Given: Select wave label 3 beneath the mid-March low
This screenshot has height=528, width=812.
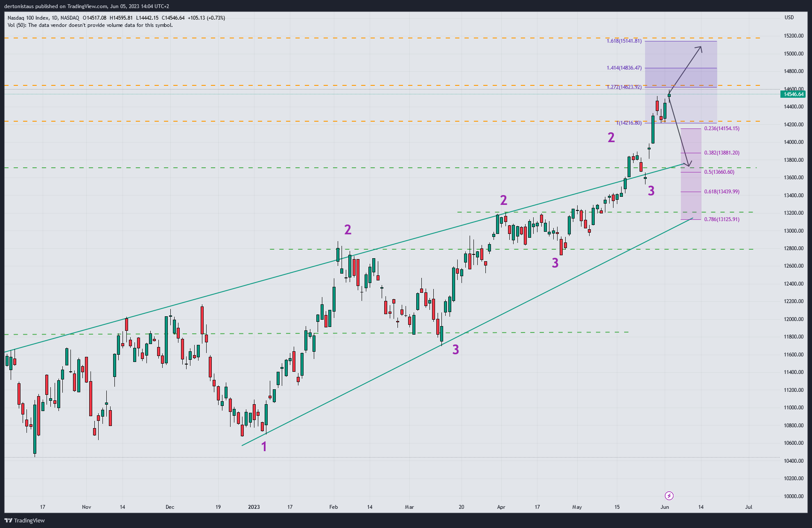Looking at the screenshot, I should click(456, 350).
